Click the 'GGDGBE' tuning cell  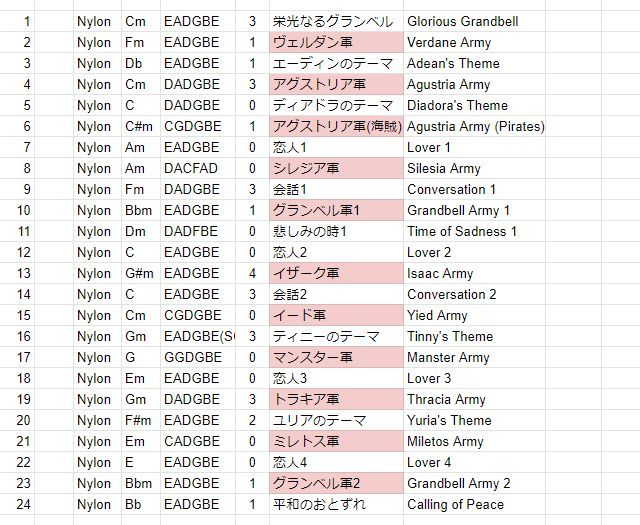(x=193, y=357)
